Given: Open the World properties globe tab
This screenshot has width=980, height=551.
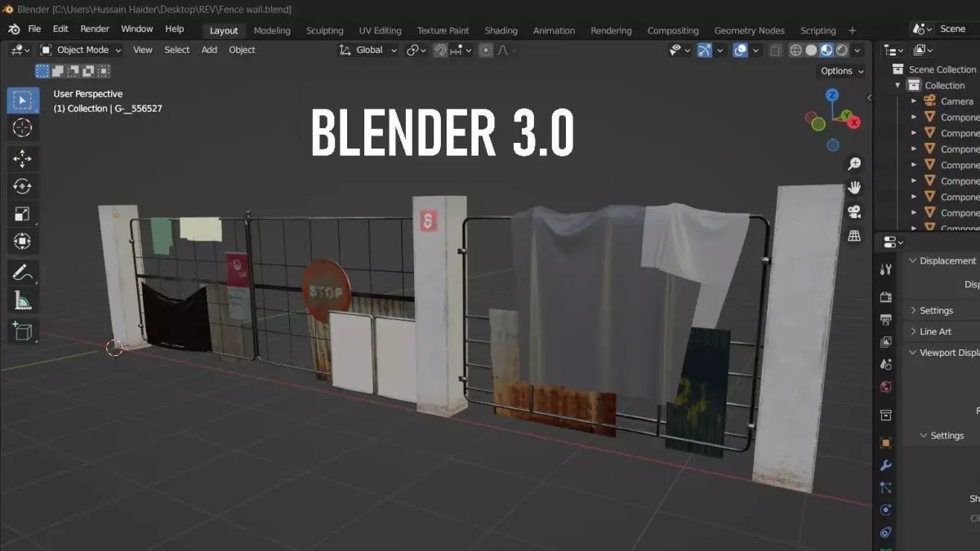Looking at the screenshot, I should (x=886, y=387).
